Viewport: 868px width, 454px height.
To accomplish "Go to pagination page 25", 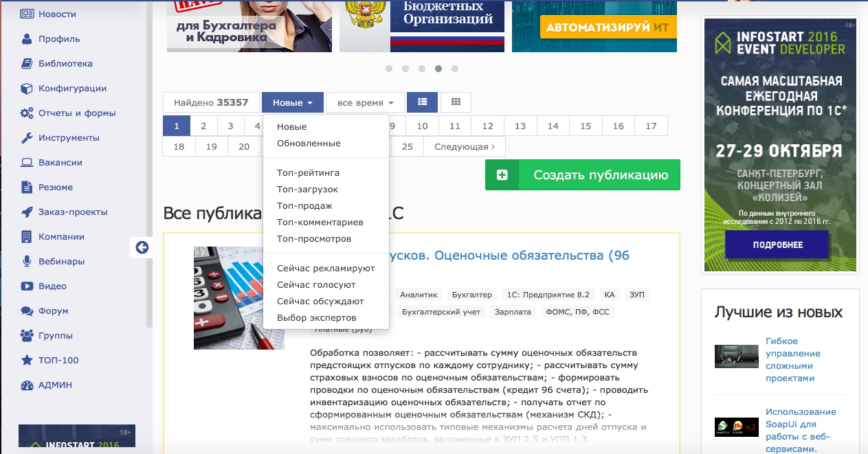I will tap(408, 146).
